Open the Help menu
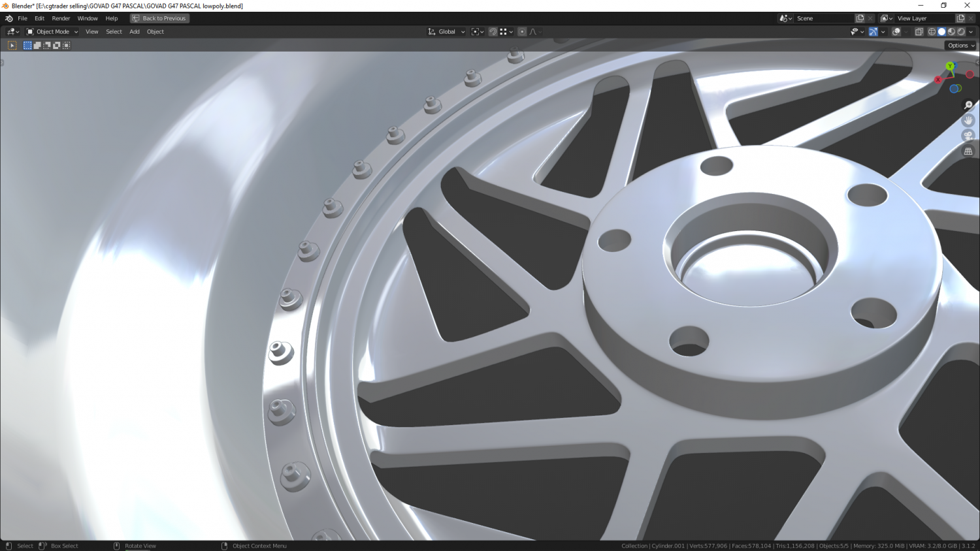The image size is (980, 551). click(x=112, y=18)
